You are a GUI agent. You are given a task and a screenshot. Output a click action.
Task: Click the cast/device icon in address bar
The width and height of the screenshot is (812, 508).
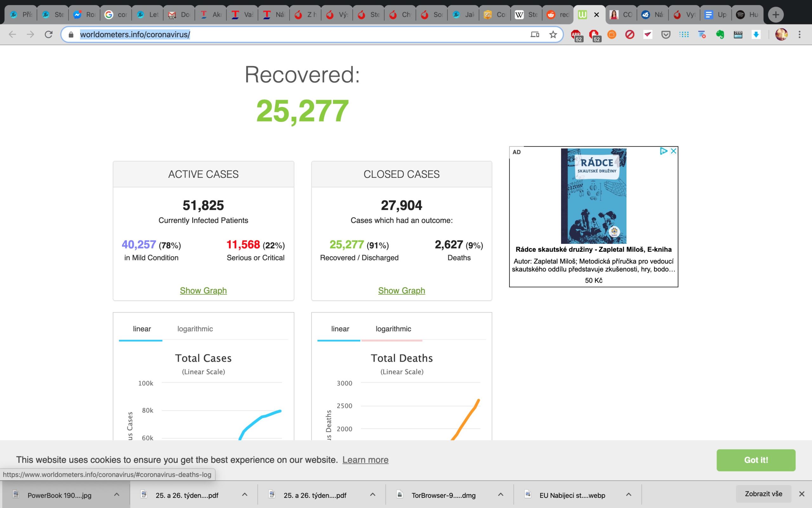(535, 34)
